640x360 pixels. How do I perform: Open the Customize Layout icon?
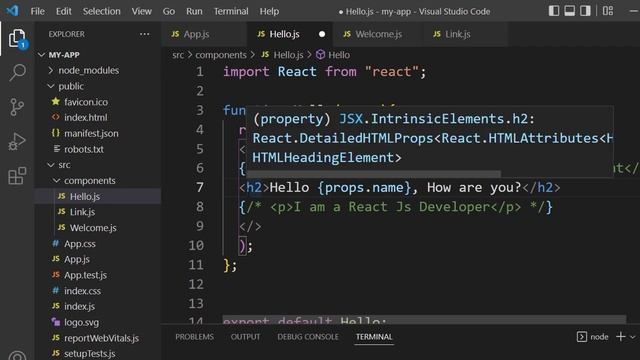[x=608, y=11]
